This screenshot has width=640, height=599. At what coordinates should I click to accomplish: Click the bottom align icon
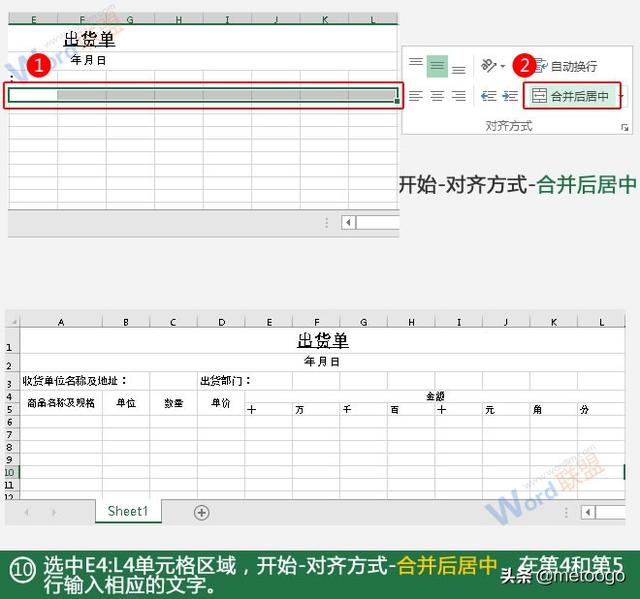coord(458,70)
